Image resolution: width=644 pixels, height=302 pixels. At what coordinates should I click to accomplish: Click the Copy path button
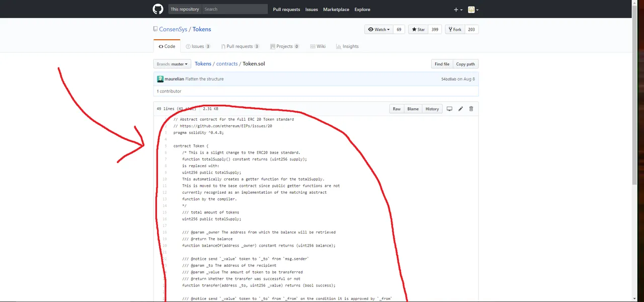click(x=465, y=64)
